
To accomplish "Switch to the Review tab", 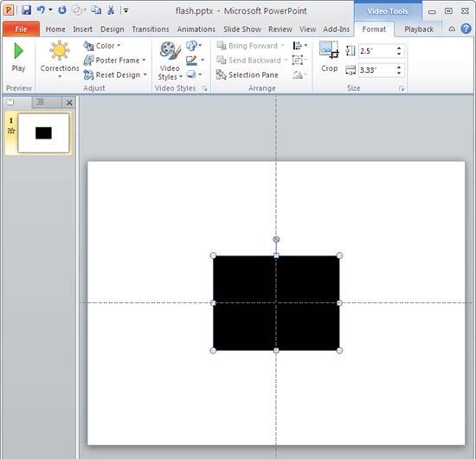I will click(280, 29).
